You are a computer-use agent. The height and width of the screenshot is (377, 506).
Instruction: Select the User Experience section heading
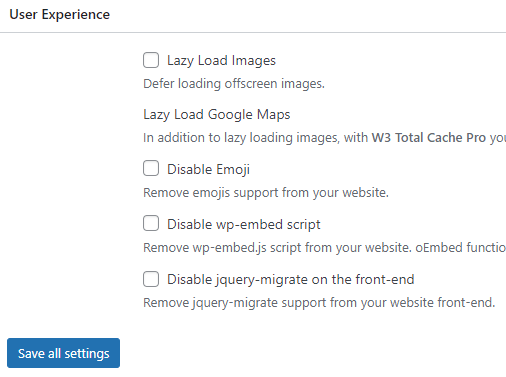click(60, 15)
